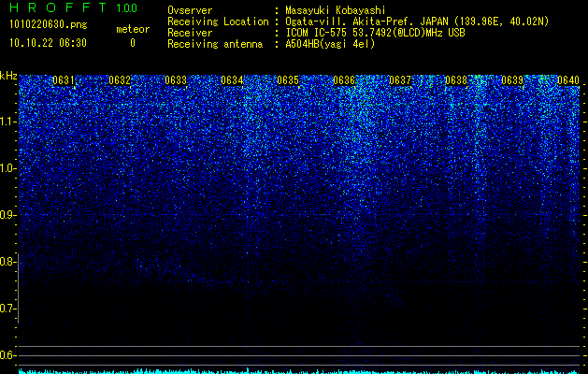Click the version number 1.0.0

(x=126, y=8)
